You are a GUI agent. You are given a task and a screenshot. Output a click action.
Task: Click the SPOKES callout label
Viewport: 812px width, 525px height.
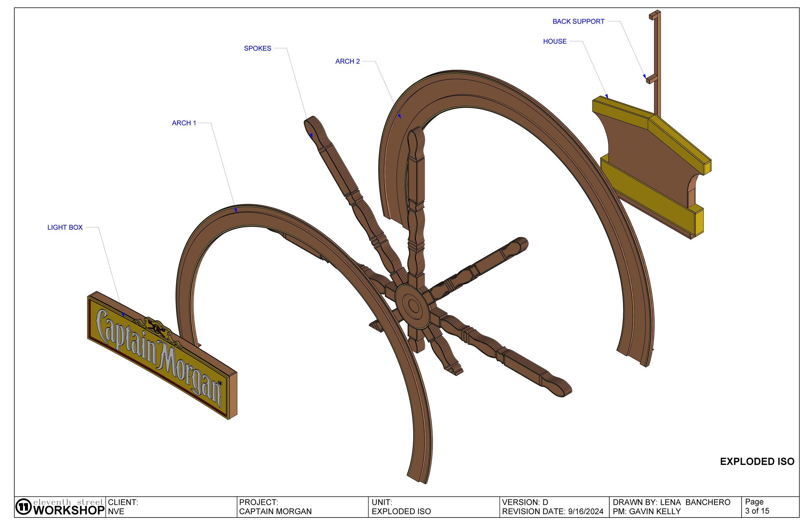pyautogui.click(x=257, y=48)
